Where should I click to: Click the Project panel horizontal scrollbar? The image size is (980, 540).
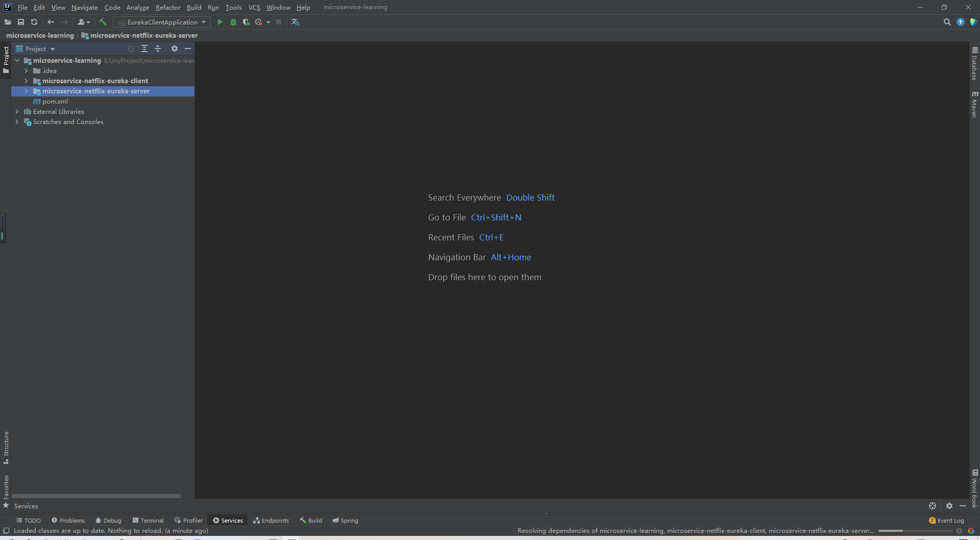[x=96, y=496]
